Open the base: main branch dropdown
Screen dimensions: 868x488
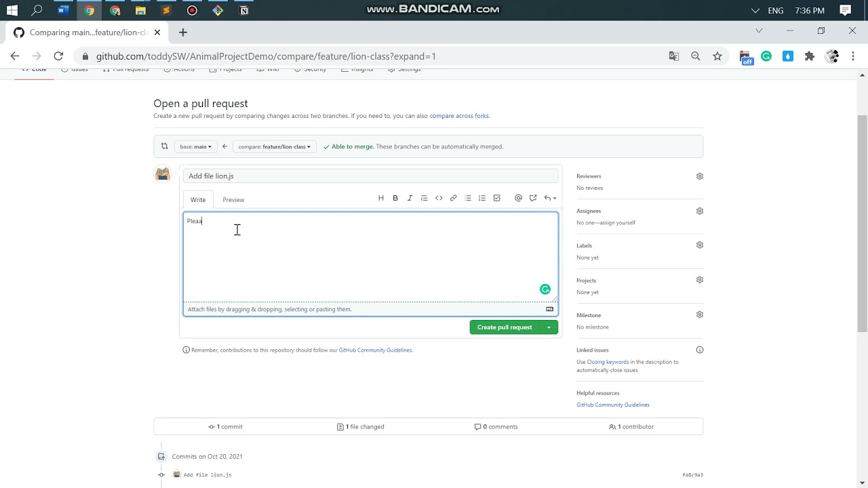(x=195, y=146)
